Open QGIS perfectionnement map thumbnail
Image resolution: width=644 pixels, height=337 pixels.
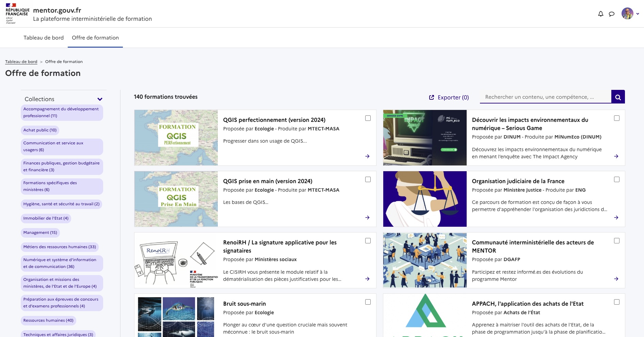coord(176,138)
